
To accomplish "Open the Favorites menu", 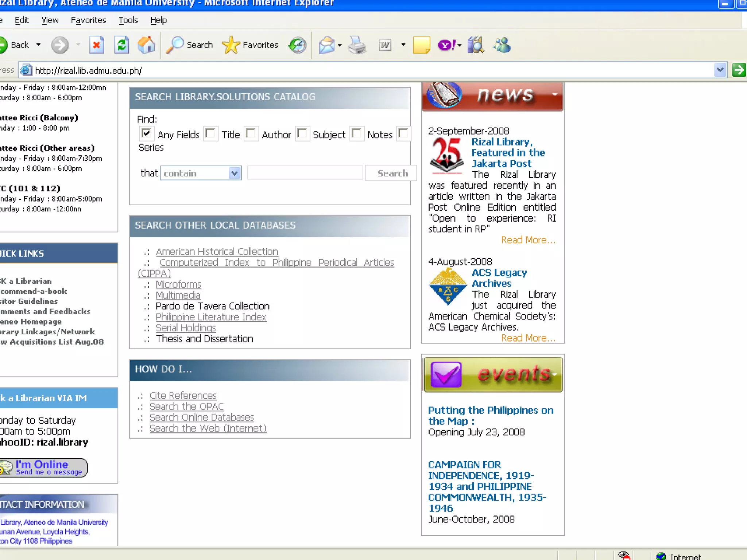I will coord(88,20).
